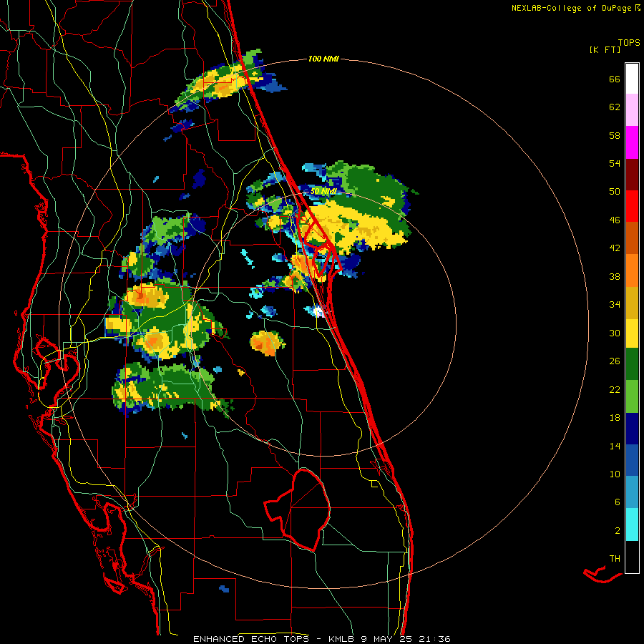This screenshot has width=644, height=644.
Task: Click the '34' legend value
Action: click(x=615, y=305)
